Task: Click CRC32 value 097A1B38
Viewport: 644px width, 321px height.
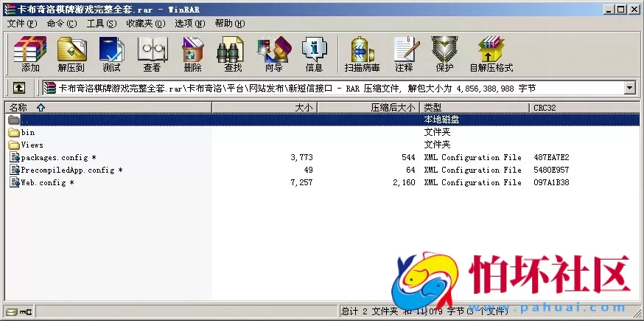Action: (551, 182)
